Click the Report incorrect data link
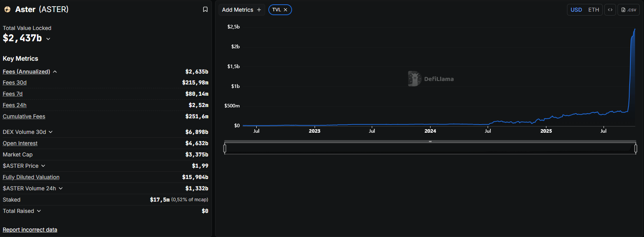The width and height of the screenshot is (644, 237). point(30,230)
